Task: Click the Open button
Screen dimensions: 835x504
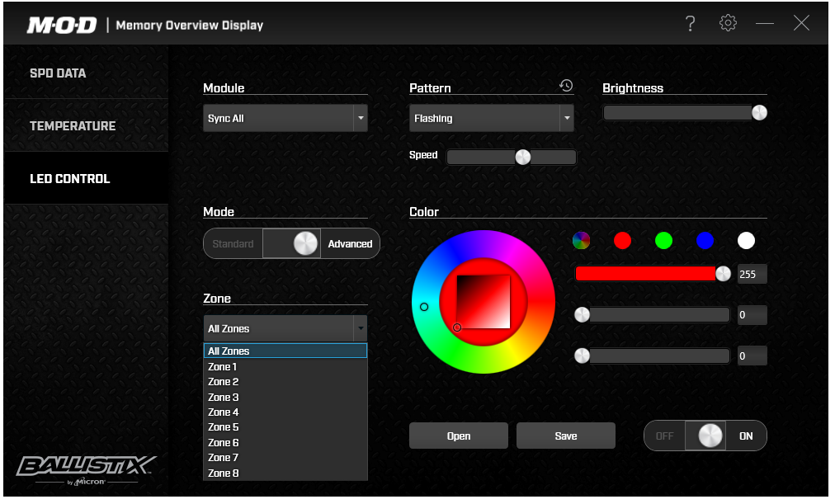Action: pos(459,436)
